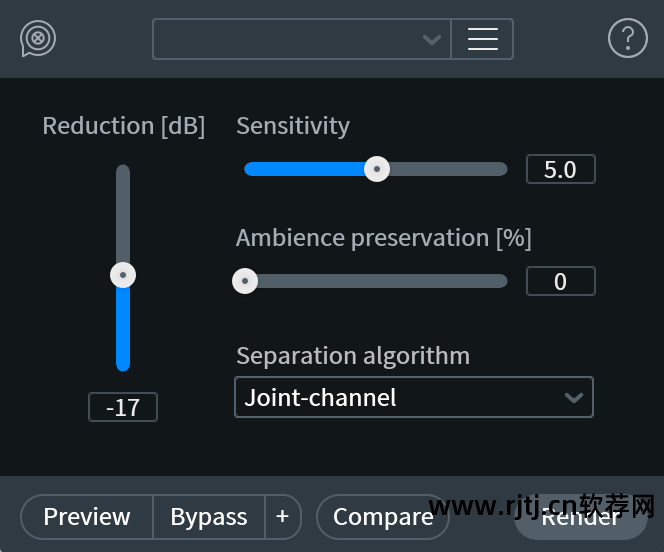This screenshot has height=552, width=664.
Task: Toggle the Bypass button
Action: (x=208, y=516)
